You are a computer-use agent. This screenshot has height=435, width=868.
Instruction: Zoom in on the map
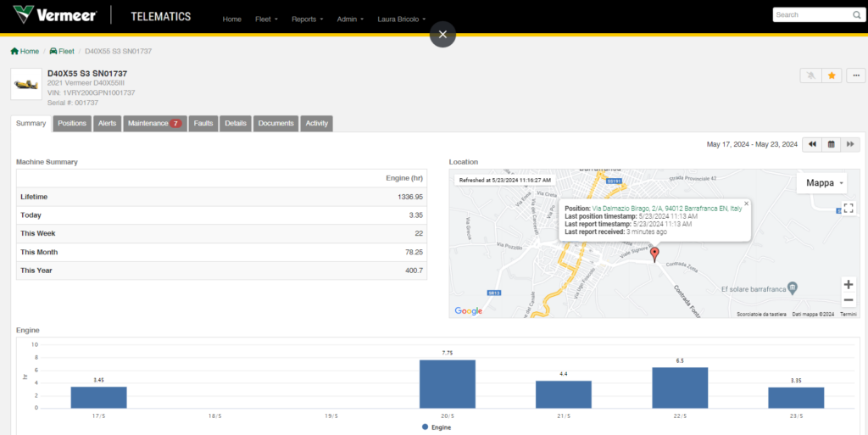[848, 284]
